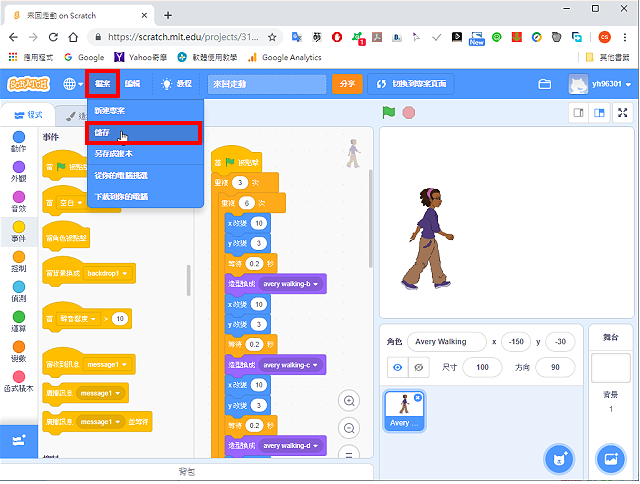
Task: Open the language globe menu
Action: [x=73, y=84]
